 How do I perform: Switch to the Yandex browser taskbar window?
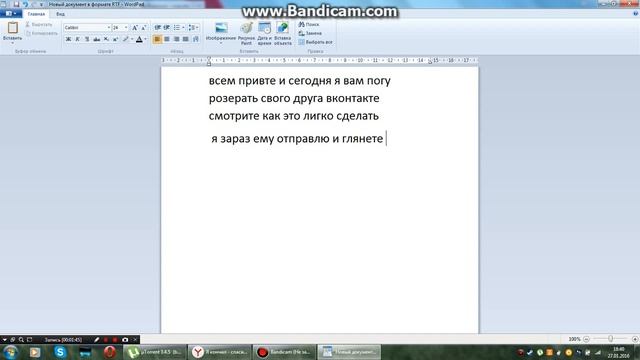219,352
